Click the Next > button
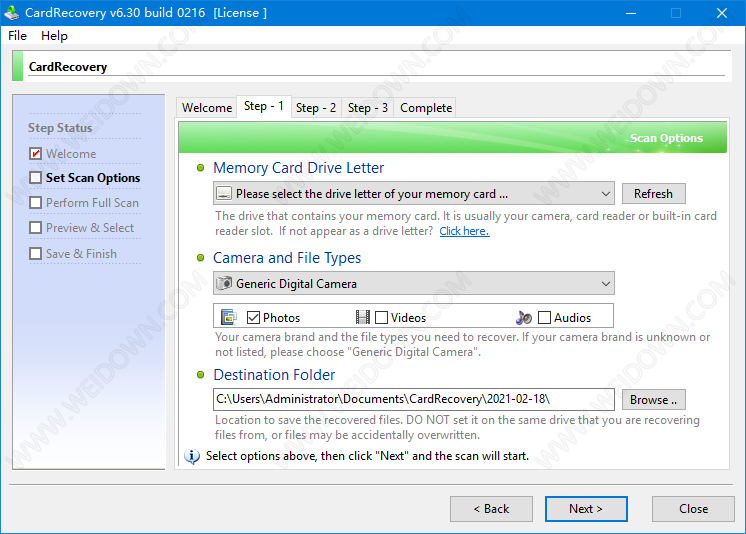746x534 pixels. pos(586,509)
